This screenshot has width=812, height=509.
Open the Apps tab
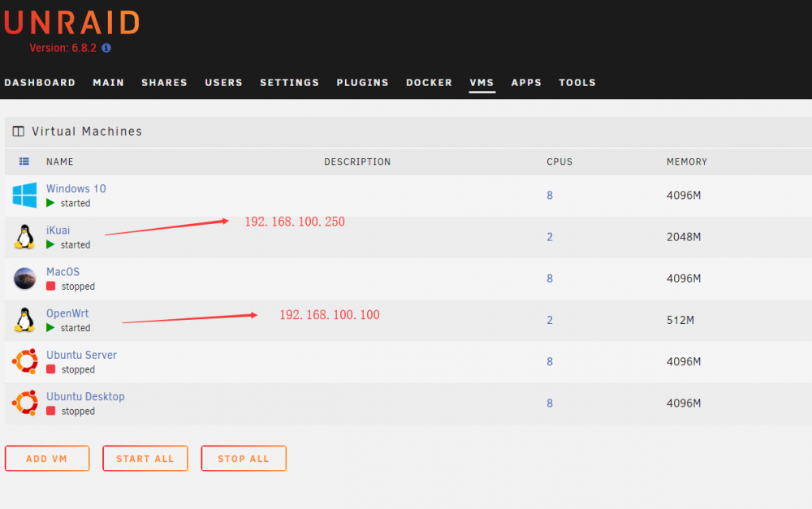tap(526, 82)
